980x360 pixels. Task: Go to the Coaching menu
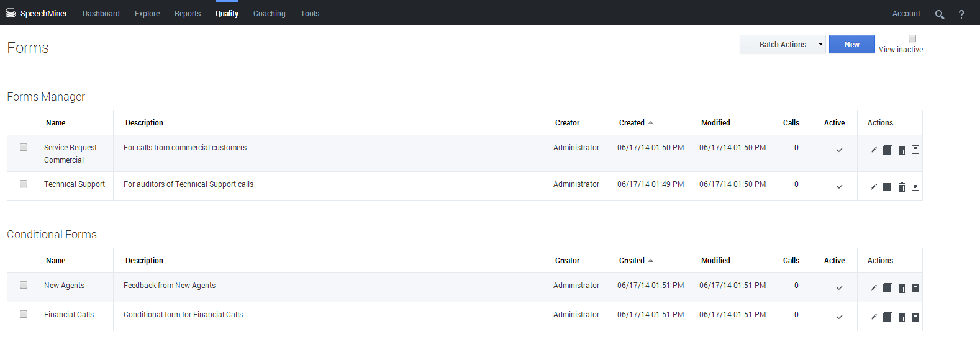click(270, 14)
